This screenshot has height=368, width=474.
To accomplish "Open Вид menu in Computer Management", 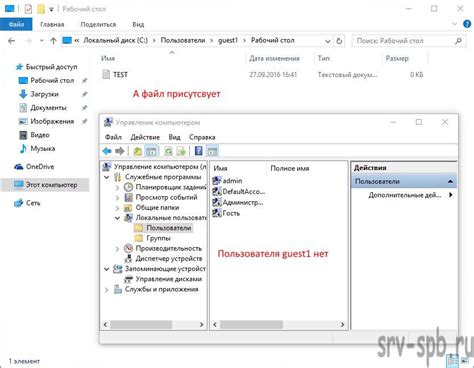I will pyautogui.click(x=174, y=137).
